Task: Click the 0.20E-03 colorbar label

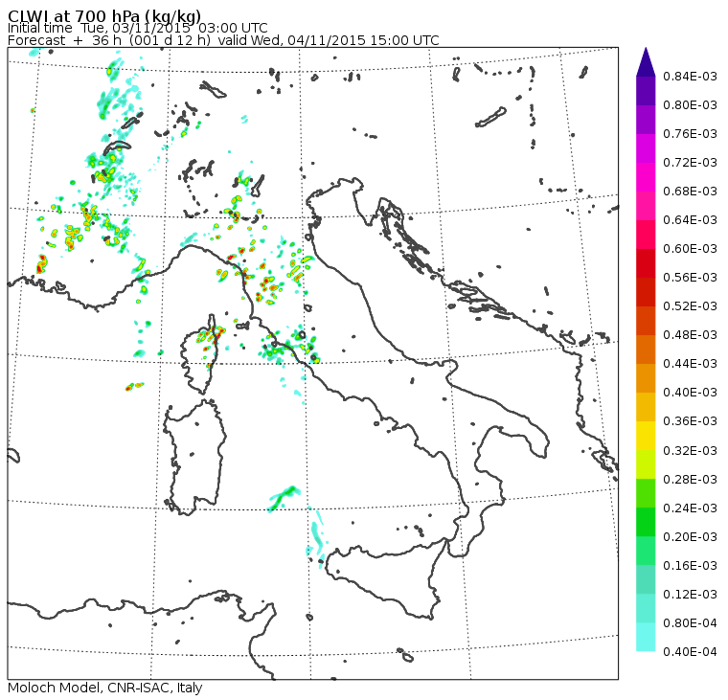Action: pyautogui.click(x=690, y=537)
